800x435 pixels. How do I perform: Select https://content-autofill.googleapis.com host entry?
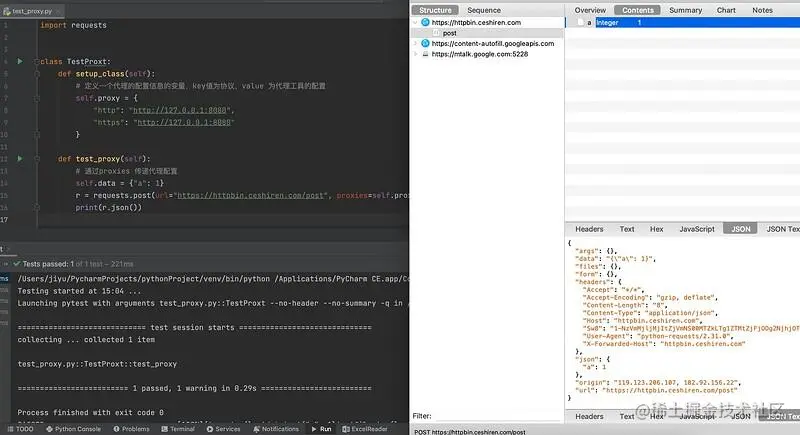(x=492, y=43)
